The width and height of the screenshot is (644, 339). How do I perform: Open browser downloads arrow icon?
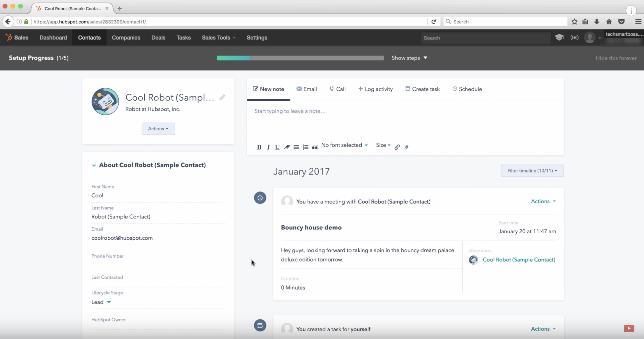coord(597,22)
